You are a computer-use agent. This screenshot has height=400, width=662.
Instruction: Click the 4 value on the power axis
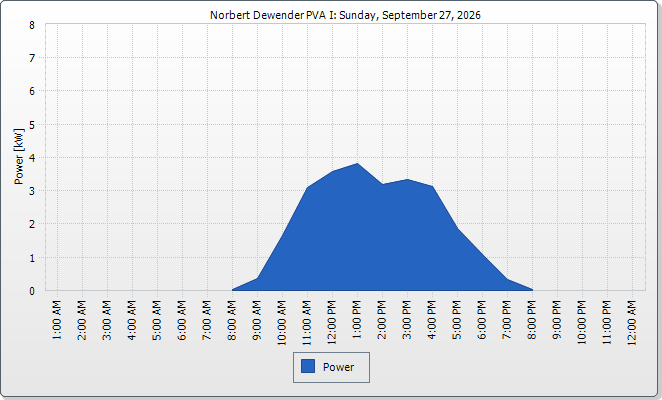(x=32, y=158)
